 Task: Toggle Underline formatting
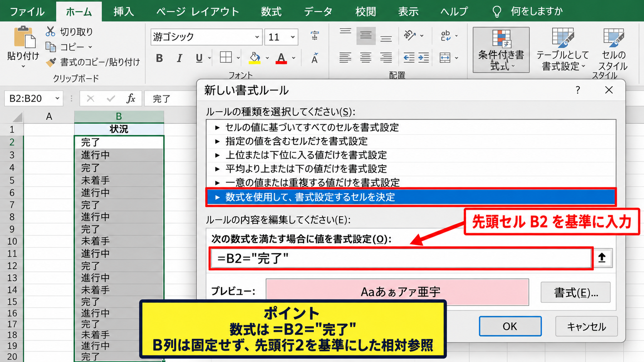199,58
